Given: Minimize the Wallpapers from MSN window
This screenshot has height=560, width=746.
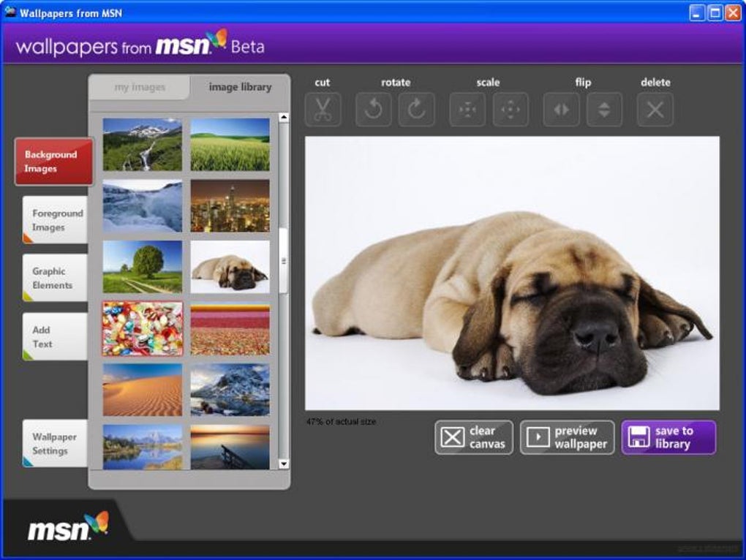Looking at the screenshot, I should [697, 13].
